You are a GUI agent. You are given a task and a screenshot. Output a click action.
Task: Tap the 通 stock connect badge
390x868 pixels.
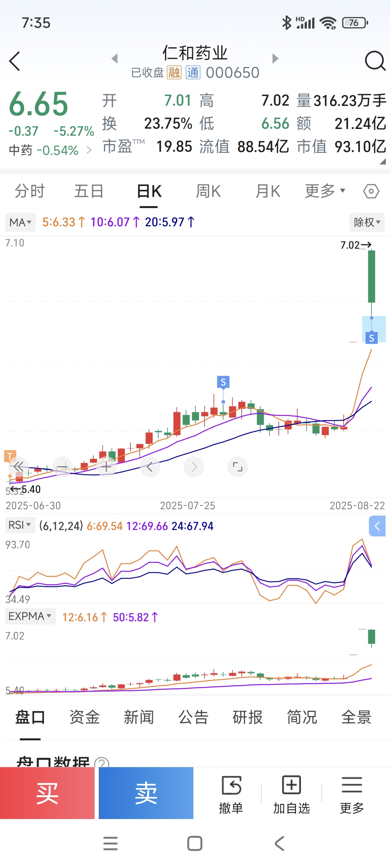point(193,72)
